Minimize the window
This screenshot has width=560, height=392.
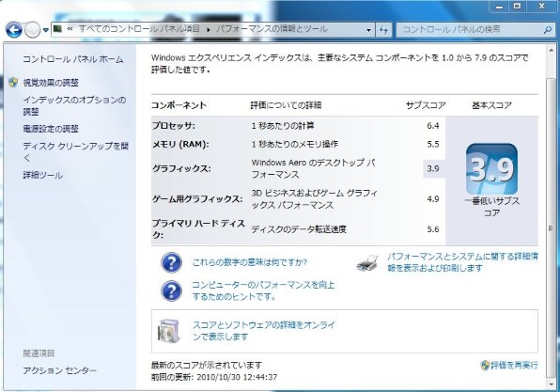500,7
